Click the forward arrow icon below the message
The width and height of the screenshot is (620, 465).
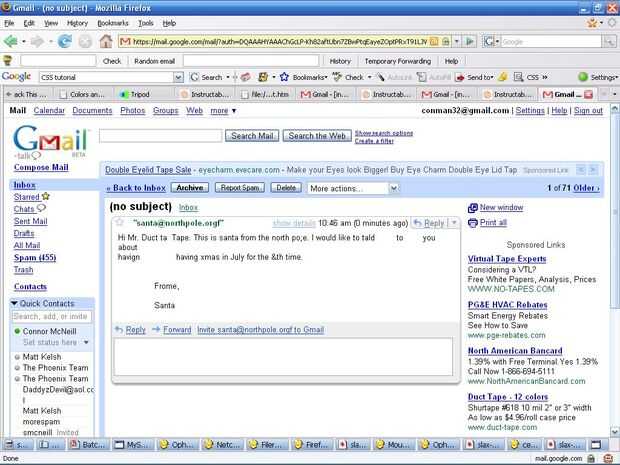[x=156, y=329]
